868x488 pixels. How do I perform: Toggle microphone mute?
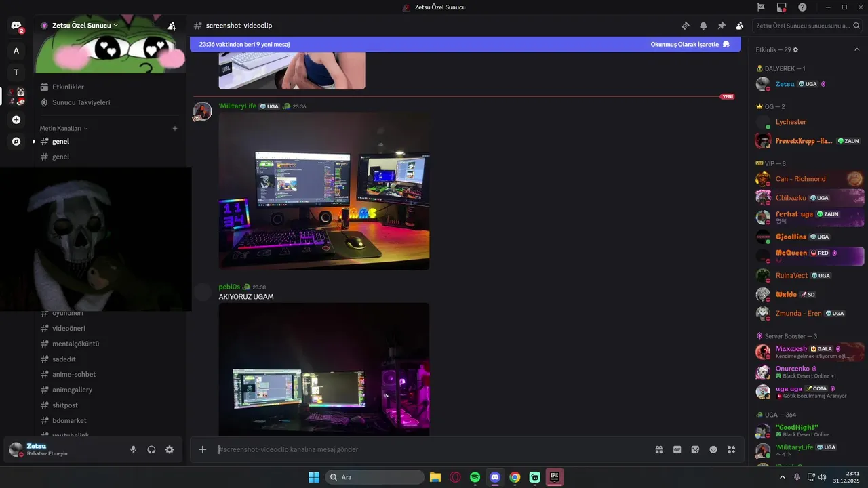coord(133,449)
